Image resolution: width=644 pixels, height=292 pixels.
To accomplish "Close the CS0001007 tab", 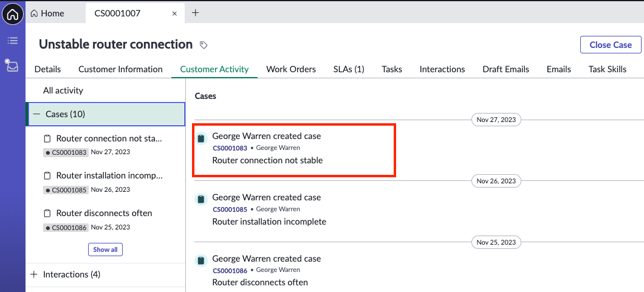I will tap(174, 13).
